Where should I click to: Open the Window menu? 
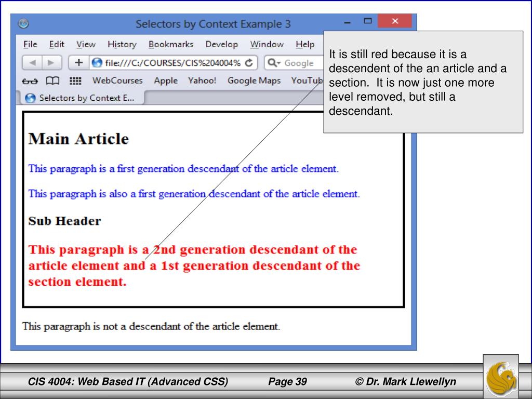pyautogui.click(x=267, y=45)
